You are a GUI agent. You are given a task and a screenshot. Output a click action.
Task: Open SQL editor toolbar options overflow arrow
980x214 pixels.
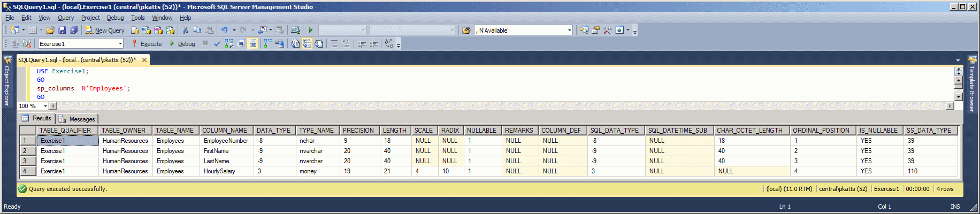click(x=399, y=44)
